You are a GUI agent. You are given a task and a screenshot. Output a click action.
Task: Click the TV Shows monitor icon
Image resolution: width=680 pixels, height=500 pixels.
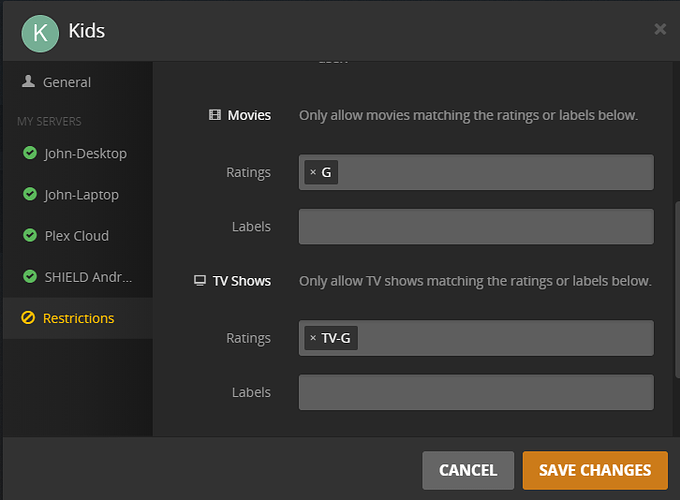pos(200,281)
